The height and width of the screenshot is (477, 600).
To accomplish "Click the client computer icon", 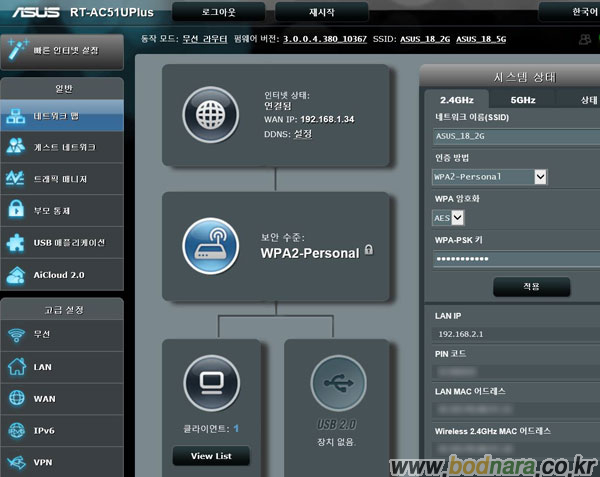I will 212,383.
